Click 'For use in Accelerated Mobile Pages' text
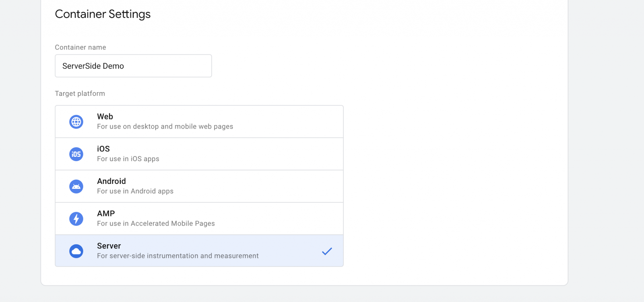This screenshot has width=644, height=302. (x=156, y=224)
